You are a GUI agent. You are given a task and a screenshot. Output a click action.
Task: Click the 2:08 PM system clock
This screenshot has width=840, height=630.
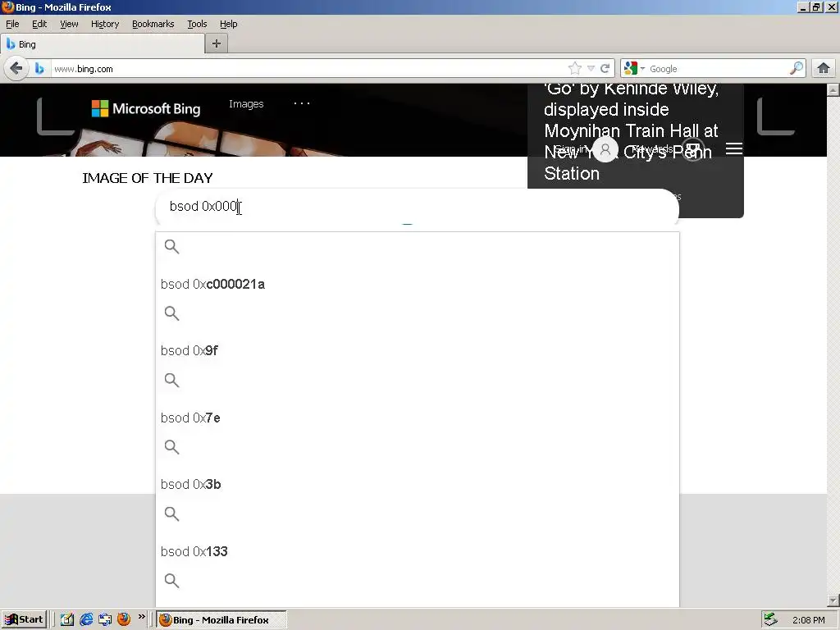[808, 620]
